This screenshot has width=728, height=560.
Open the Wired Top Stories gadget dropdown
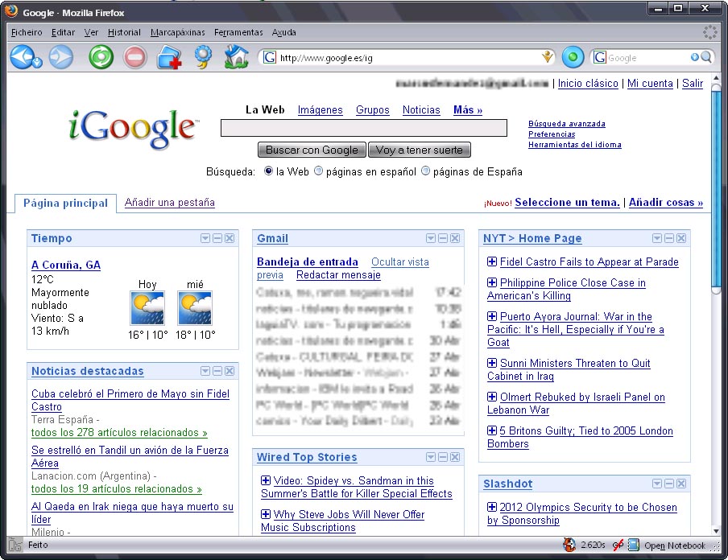pos(431,457)
